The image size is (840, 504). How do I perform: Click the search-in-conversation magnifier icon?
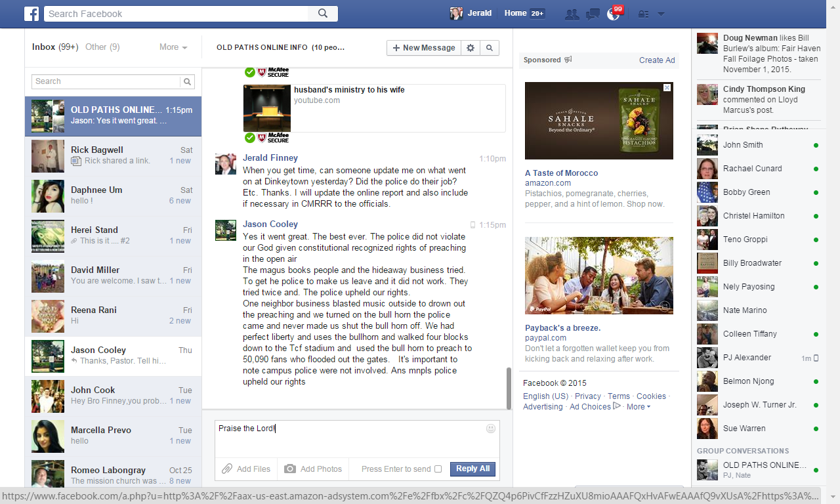(x=489, y=48)
